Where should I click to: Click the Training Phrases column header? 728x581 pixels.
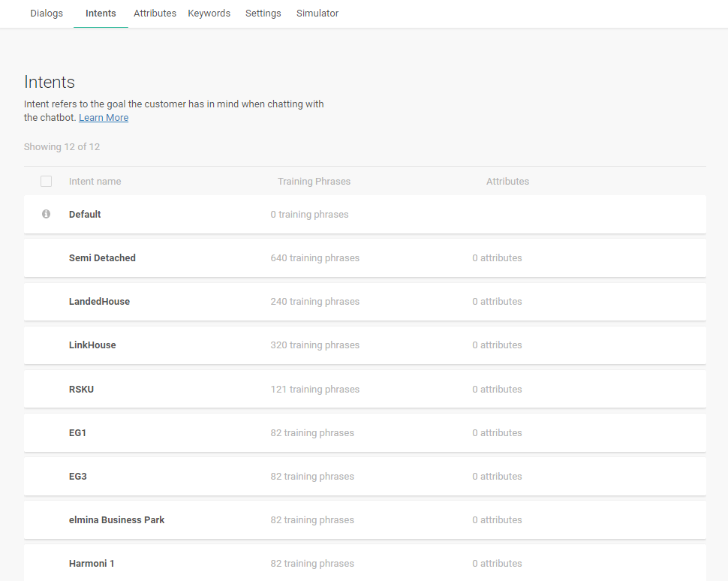click(314, 182)
